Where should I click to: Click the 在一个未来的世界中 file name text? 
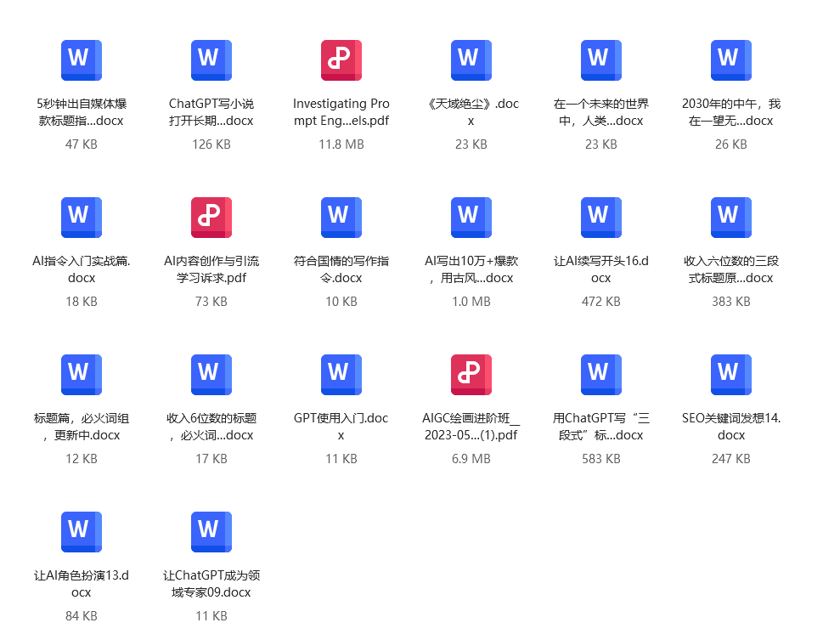(x=600, y=112)
